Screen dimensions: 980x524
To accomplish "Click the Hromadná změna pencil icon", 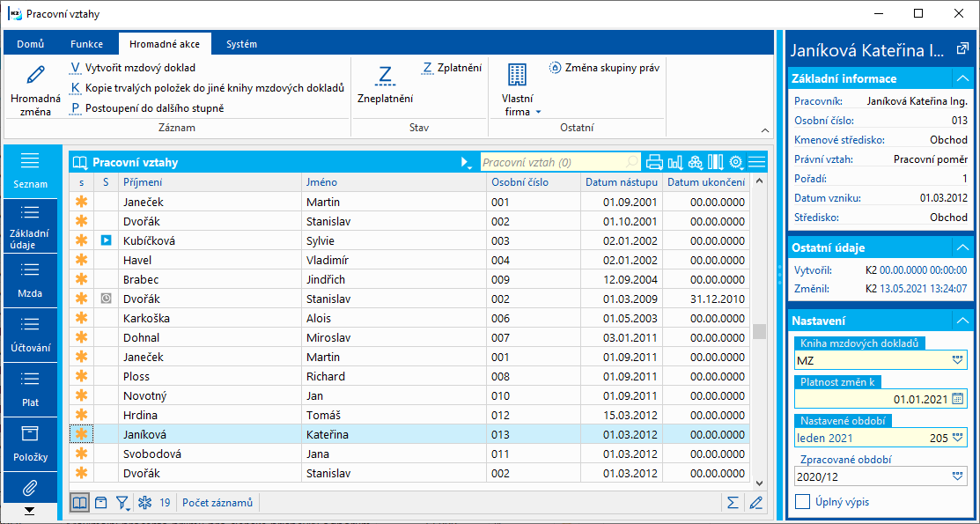I will coord(36,76).
